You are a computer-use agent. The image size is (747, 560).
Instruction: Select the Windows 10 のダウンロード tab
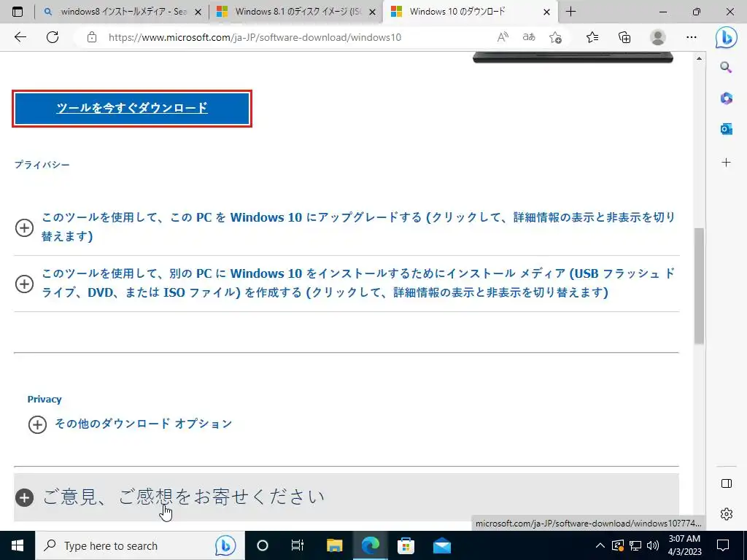click(x=470, y=12)
